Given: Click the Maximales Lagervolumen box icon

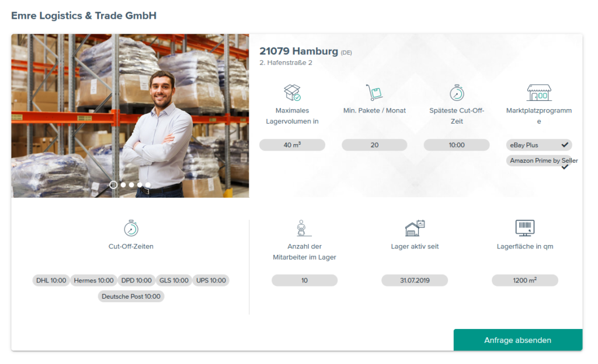Looking at the screenshot, I should coord(292,92).
